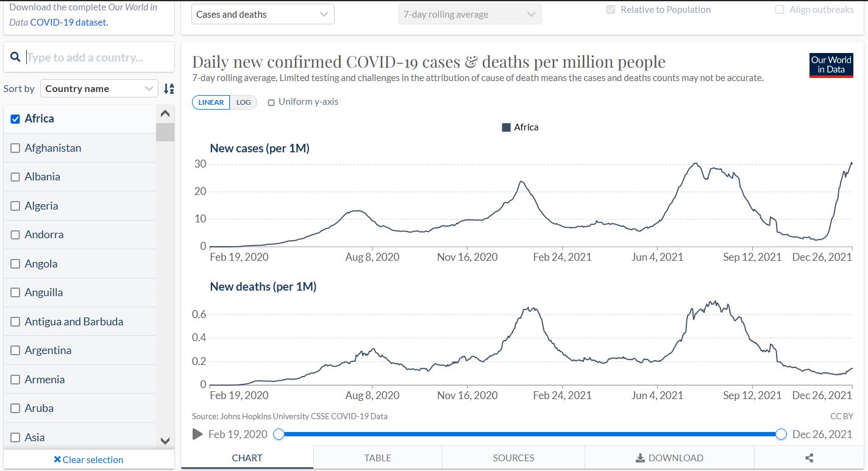Image resolution: width=868 pixels, height=471 pixels.
Task: Check the Albania checkbox
Action: pos(15,177)
